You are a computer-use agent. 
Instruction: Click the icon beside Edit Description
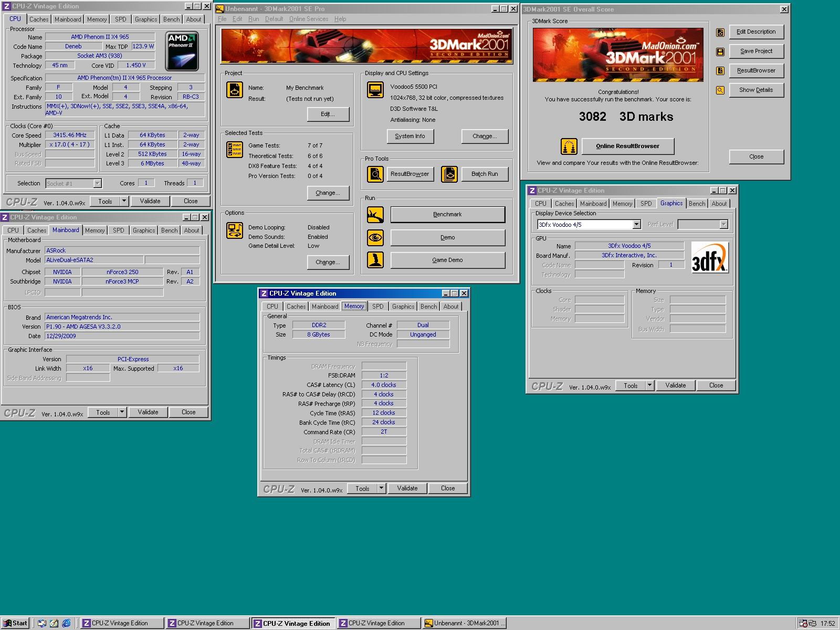pyautogui.click(x=720, y=33)
